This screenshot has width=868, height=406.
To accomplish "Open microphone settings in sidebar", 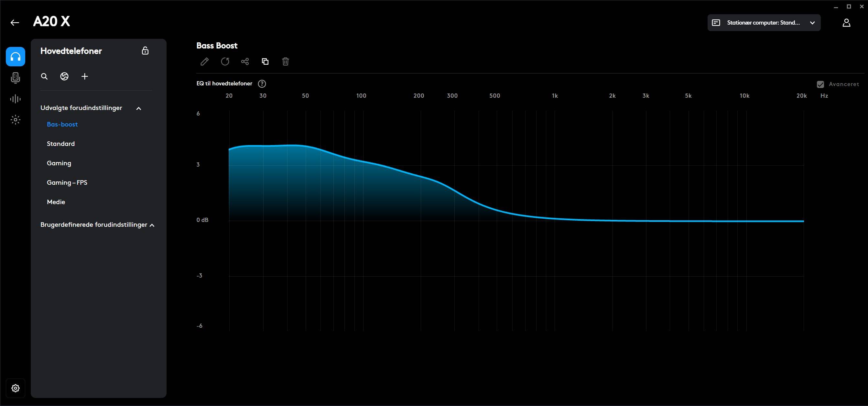I will [x=16, y=78].
